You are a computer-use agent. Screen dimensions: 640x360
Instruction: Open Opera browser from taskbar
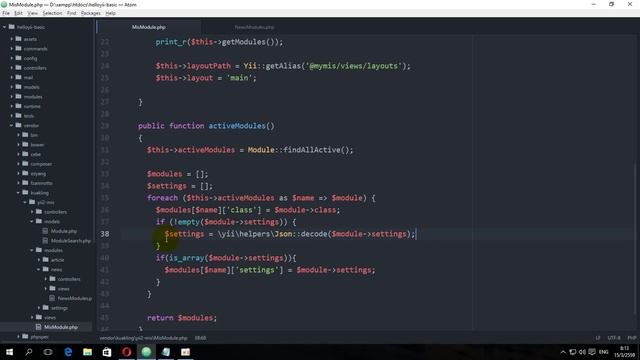click(x=127, y=352)
